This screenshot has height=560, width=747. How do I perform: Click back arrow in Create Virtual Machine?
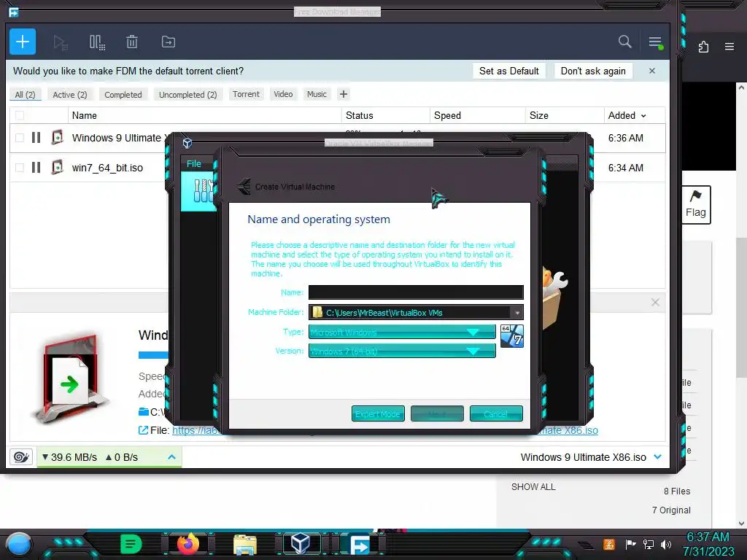point(244,186)
